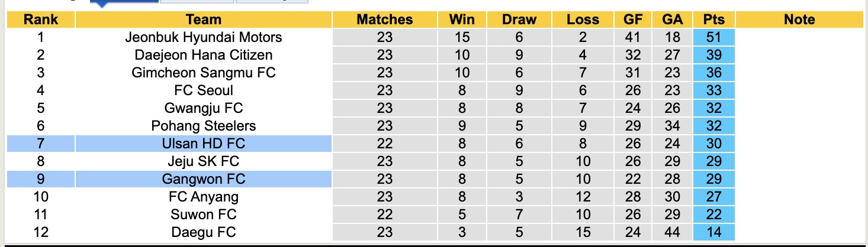868x247 pixels.
Task: Open Daegu FC team link
Action: coord(203,232)
